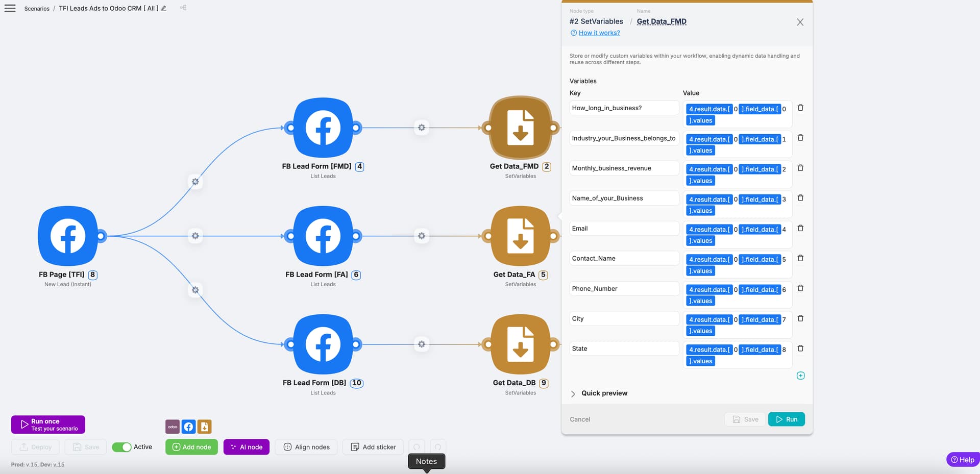Delete the Monthly_business_revenue variable row
Image resolution: width=980 pixels, height=474 pixels.
click(800, 168)
